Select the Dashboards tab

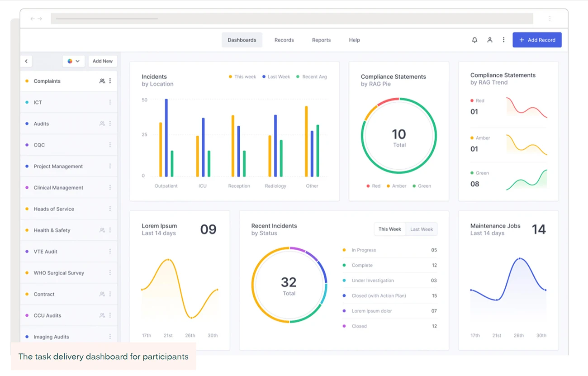pyautogui.click(x=242, y=40)
